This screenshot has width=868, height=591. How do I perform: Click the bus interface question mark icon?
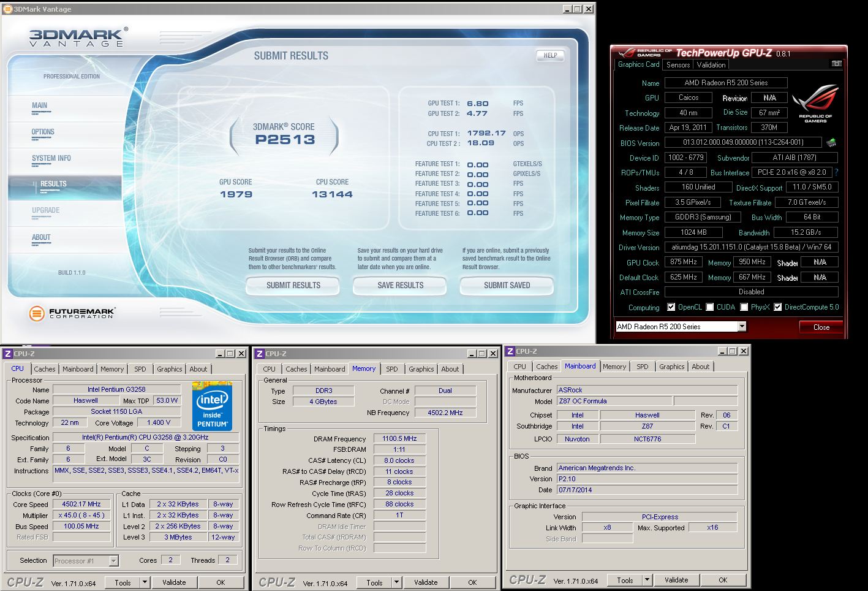pos(836,172)
